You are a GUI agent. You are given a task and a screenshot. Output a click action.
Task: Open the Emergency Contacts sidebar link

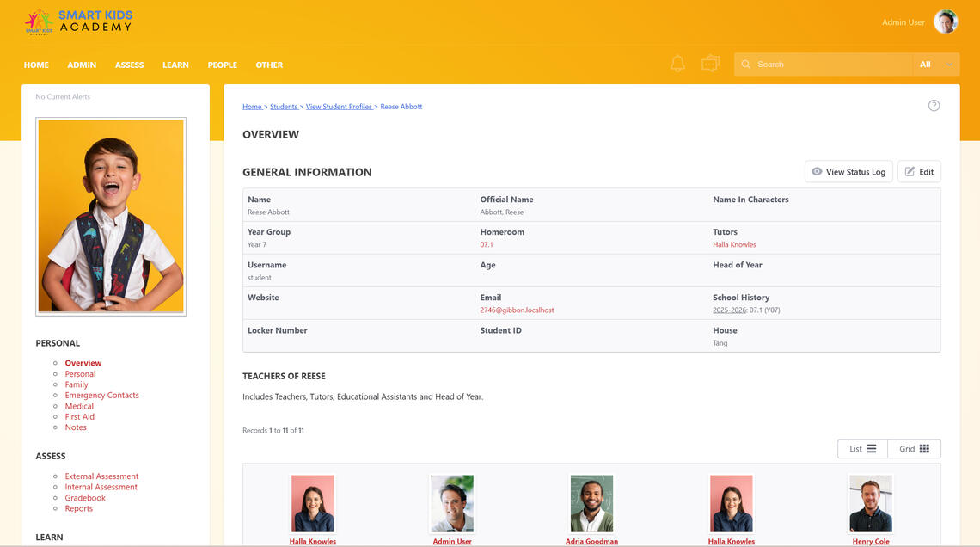click(x=101, y=396)
